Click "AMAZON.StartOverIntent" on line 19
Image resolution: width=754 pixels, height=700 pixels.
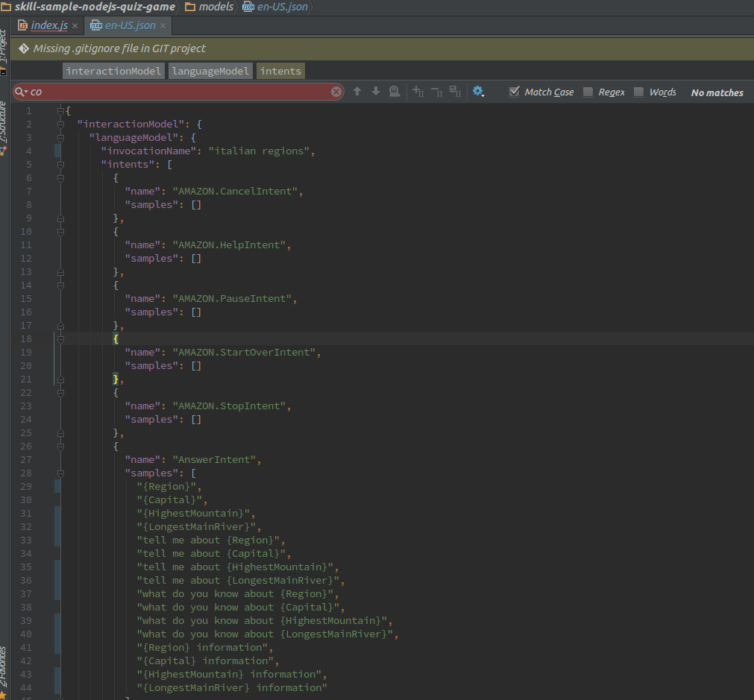click(x=245, y=353)
